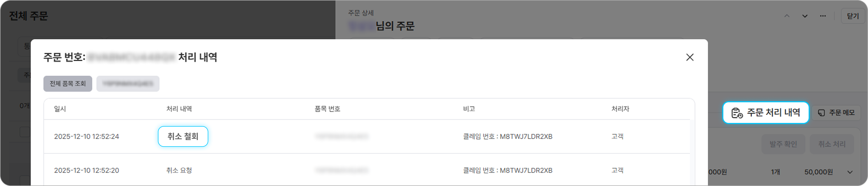Screen dimensions: 868x186
Task: Go to next order with down chevron
Action: click(805, 16)
